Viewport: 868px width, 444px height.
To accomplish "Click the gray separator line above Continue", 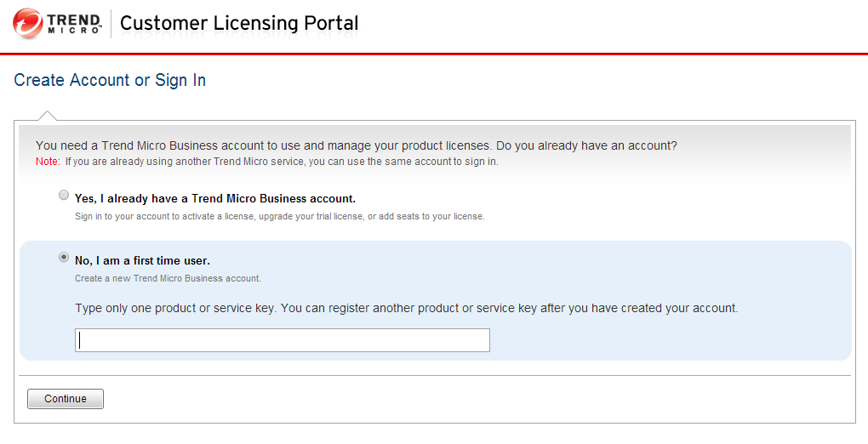I will (434, 375).
